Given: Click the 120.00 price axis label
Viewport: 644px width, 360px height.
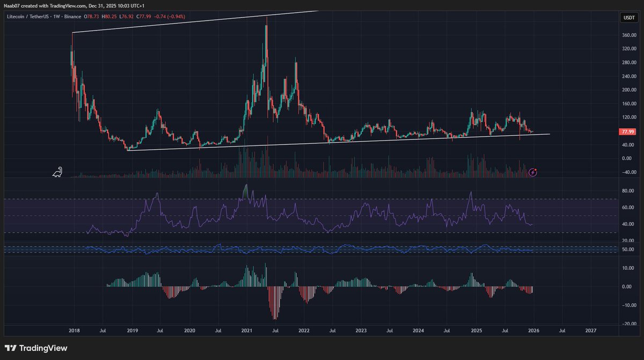Looking at the screenshot, I should pyautogui.click(x=628, y=117).
